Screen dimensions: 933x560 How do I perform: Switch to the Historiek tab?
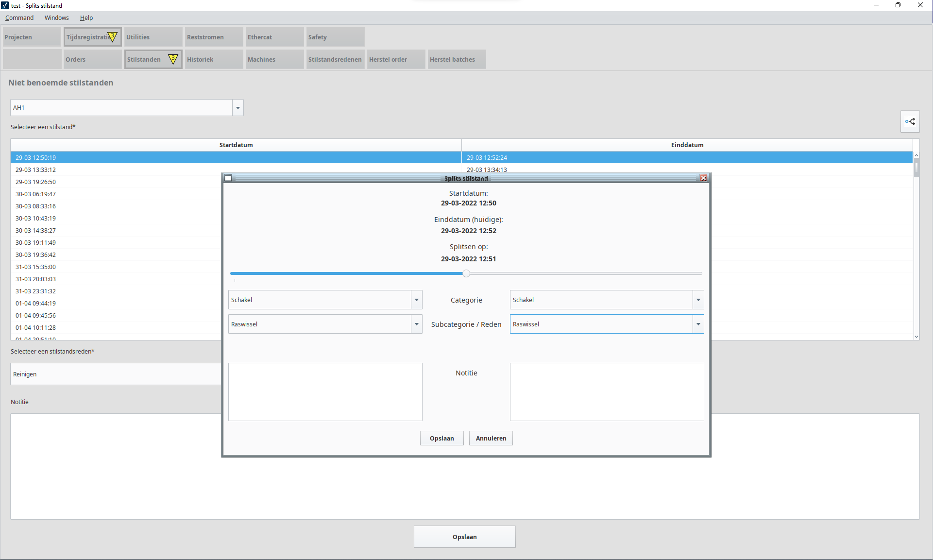[214, 59]
